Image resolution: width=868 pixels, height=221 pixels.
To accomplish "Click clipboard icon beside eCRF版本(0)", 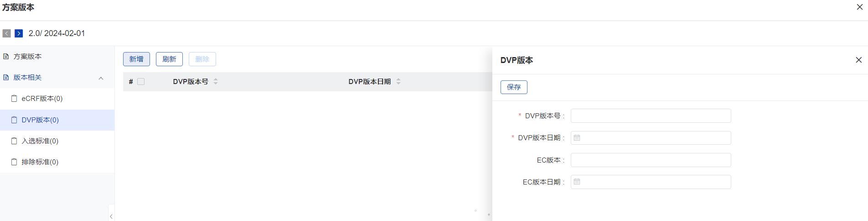I will pyautogui.click(x=14, y=98).
